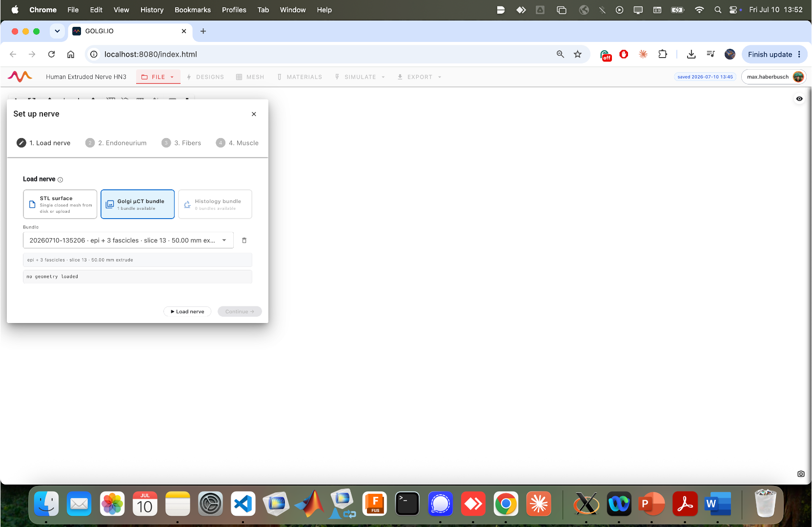Switch to the MESH tab
The width and height of the screenshot is (812, 527).
[250, 77]
